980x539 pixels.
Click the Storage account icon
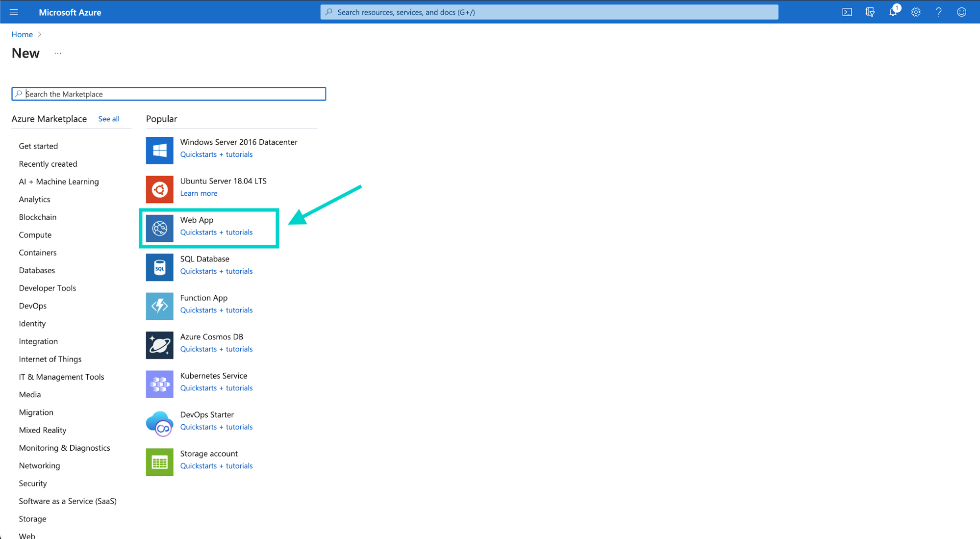(x=159, y=462)
